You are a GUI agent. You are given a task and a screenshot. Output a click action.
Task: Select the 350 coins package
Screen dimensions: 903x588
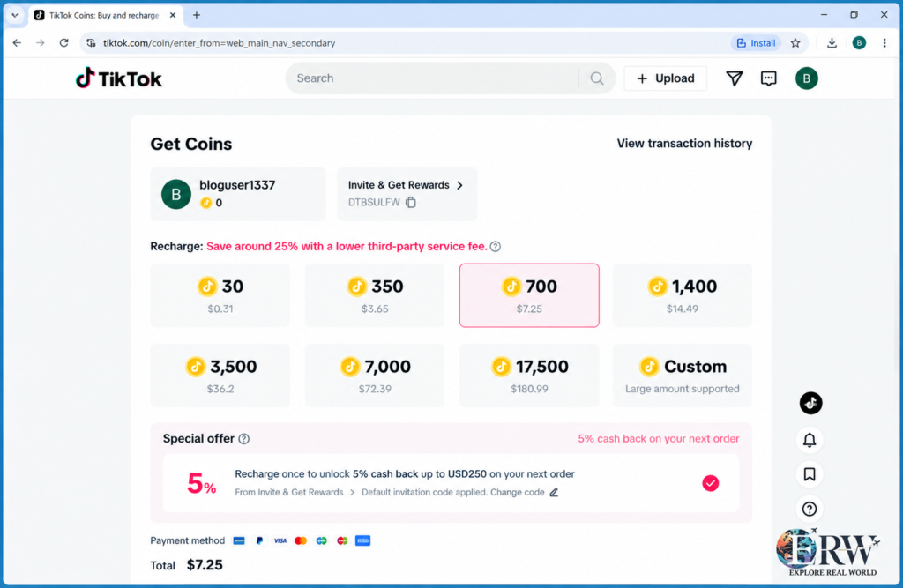374,295
